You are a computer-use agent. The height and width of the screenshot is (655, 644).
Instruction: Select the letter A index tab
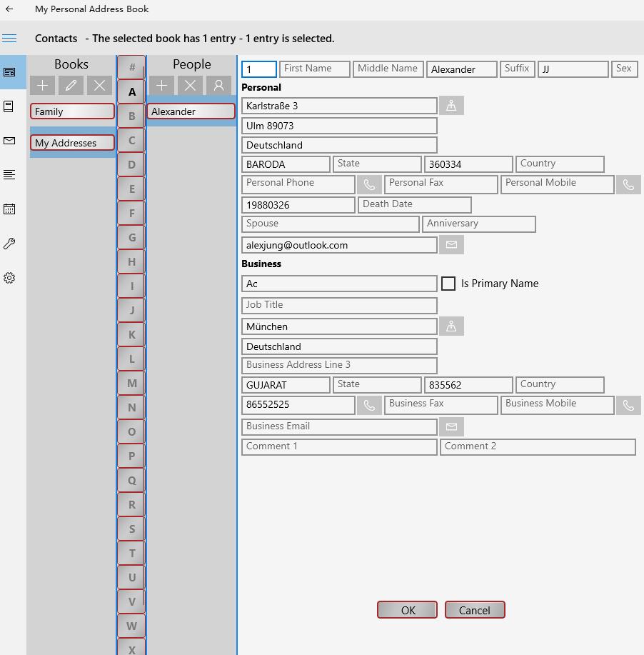(131, 93)
